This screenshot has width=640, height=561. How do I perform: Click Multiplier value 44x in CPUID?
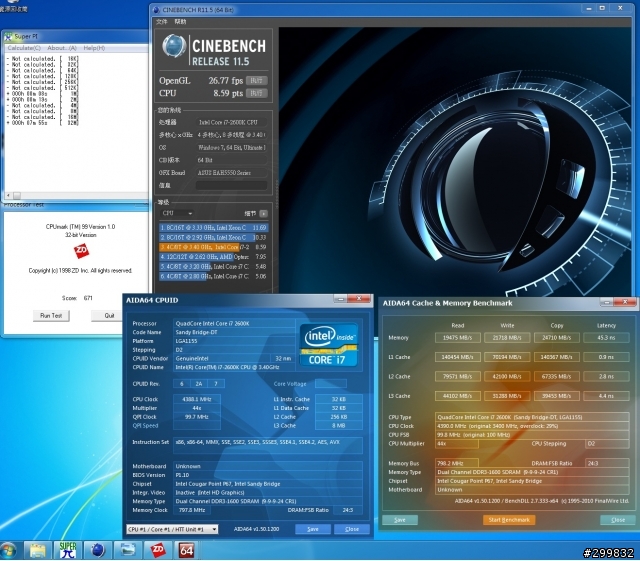pos(197,408)
